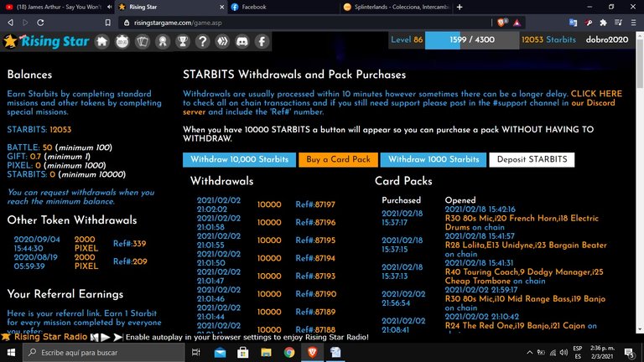Start playback on Rising Star Radio
This screenshot has height=362, width=644.
point(106,337)
